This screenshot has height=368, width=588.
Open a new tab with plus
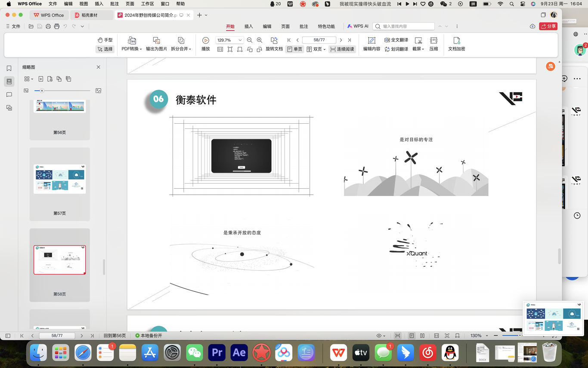coord(199,15)
